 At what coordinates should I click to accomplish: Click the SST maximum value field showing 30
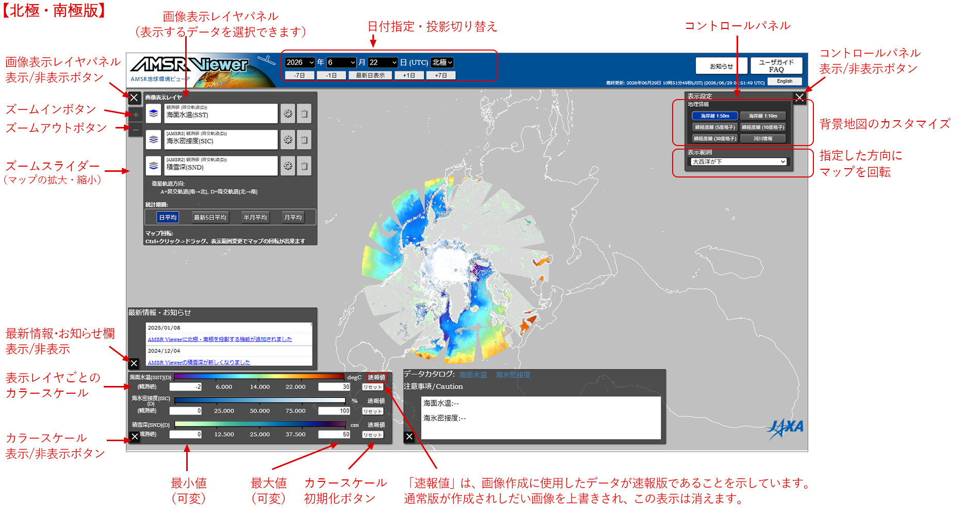tap(334, 387)
